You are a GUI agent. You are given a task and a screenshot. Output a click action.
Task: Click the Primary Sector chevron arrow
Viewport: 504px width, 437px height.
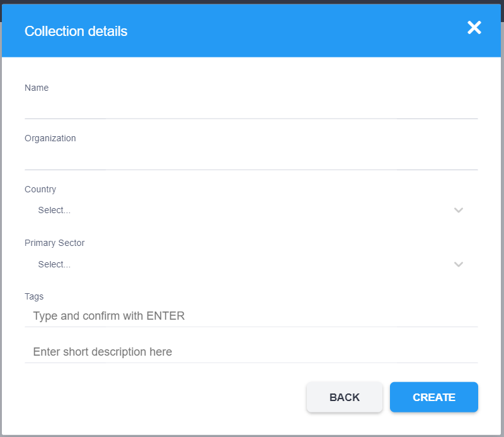coord(459,265)
